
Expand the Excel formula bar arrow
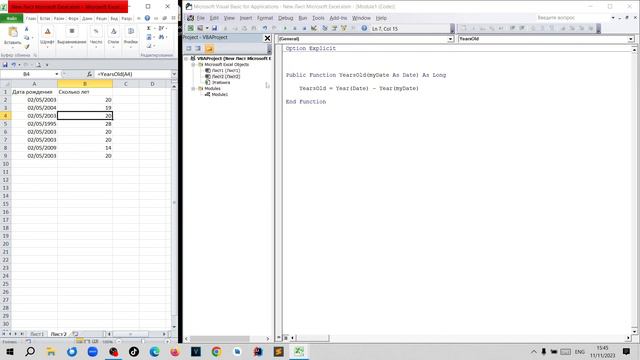tap(174, 74)
